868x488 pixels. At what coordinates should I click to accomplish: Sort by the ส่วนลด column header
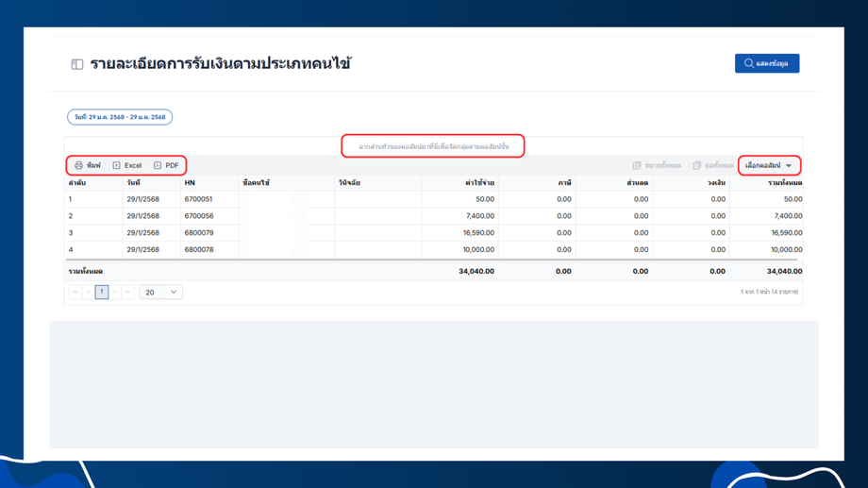637,182
